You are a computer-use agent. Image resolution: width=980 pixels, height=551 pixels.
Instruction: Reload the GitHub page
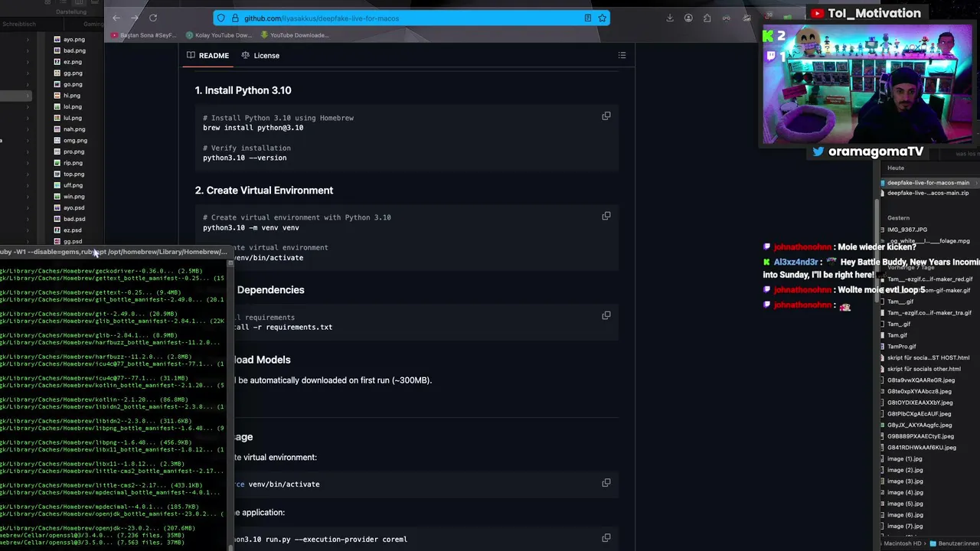click(153, 18)
